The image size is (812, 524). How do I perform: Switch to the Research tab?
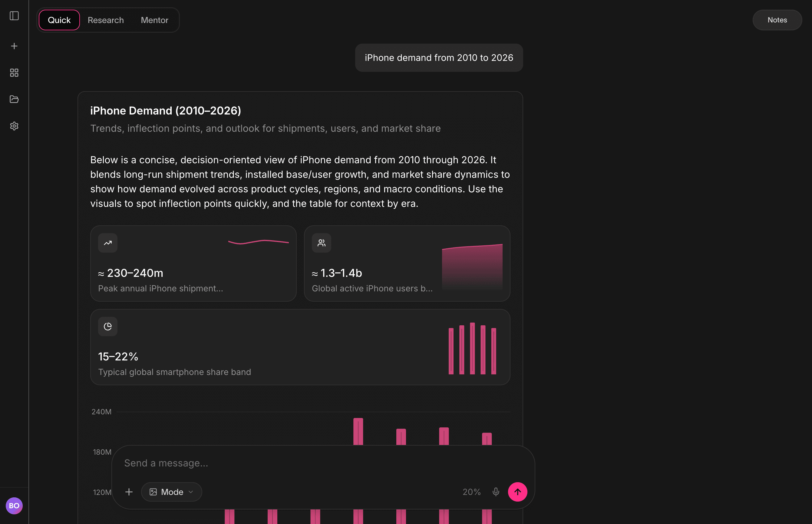pyautogui.click(x=105, y=20)
